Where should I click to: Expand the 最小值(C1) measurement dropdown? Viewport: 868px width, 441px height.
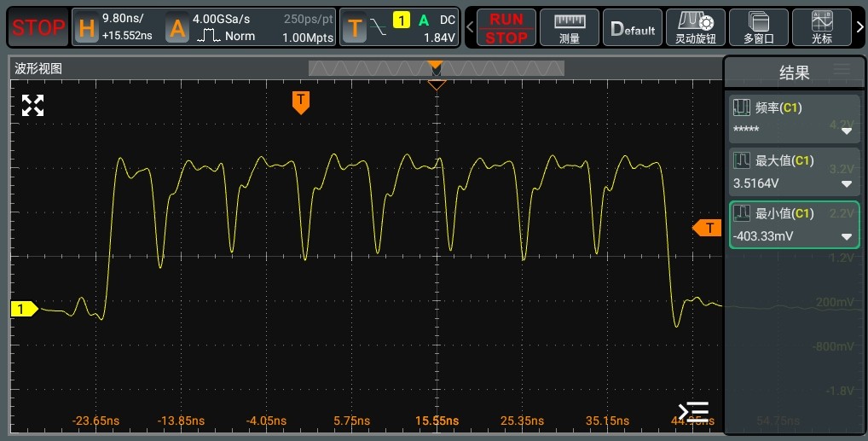point(847,236)
